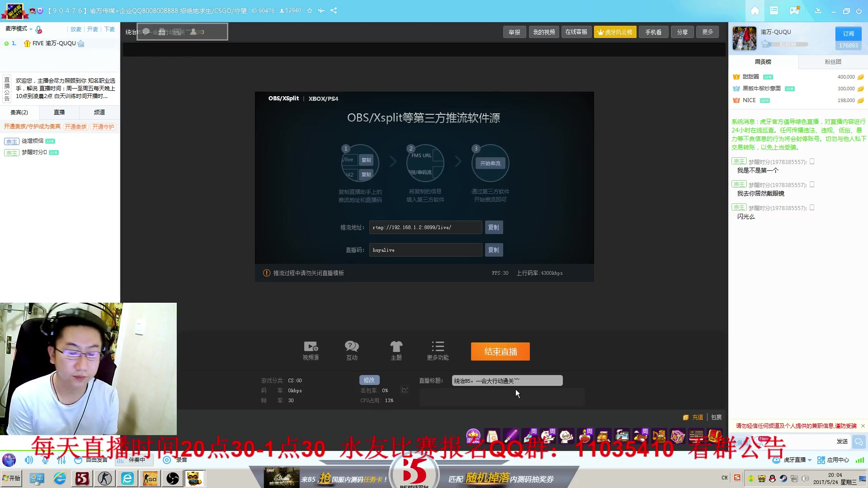
Task: Switch to the OBS/XSplit tab
Action: pyautogui.click(x=283, y=99)
